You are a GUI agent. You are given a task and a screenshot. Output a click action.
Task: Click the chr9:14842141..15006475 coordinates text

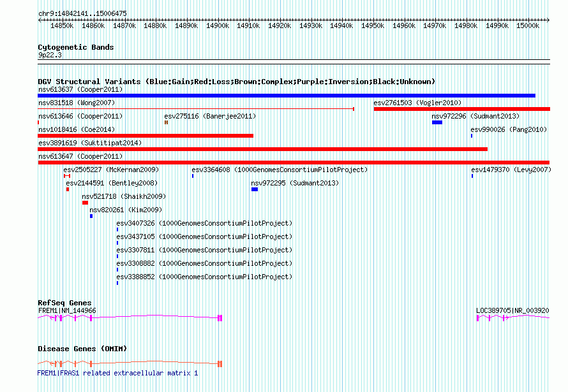pyautogui.click(x=82, y=13)
